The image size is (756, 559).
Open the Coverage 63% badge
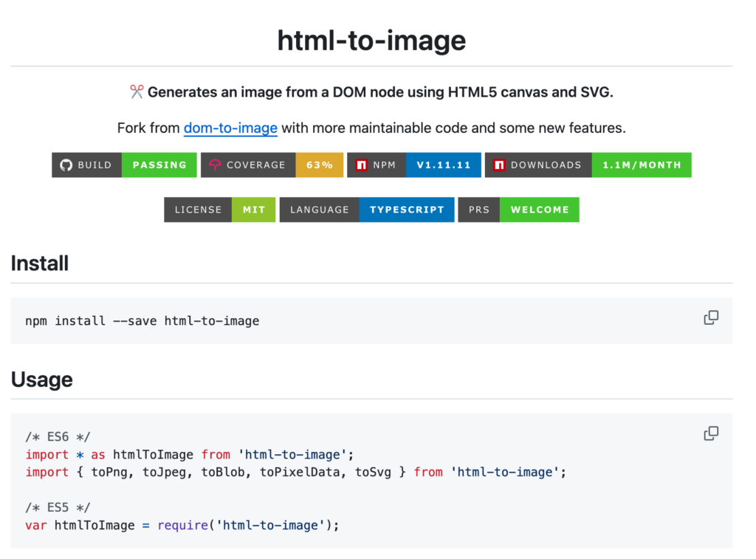click(x=272, y=165)
